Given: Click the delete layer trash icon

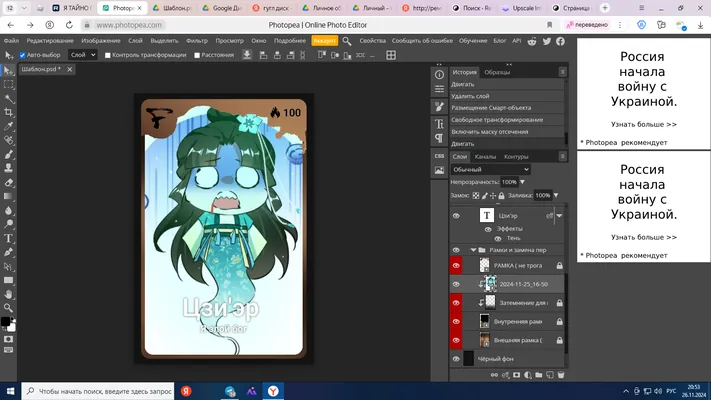Looking at the screenshot, I should coord(561,375).
